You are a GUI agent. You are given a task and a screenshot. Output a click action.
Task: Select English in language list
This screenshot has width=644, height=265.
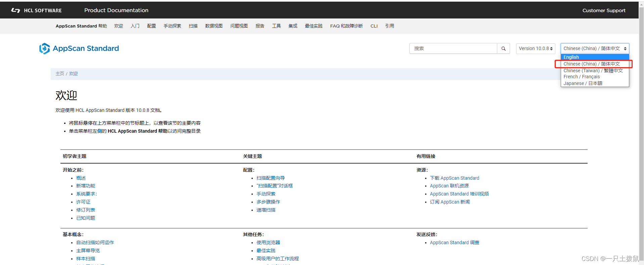pos(595,57)
